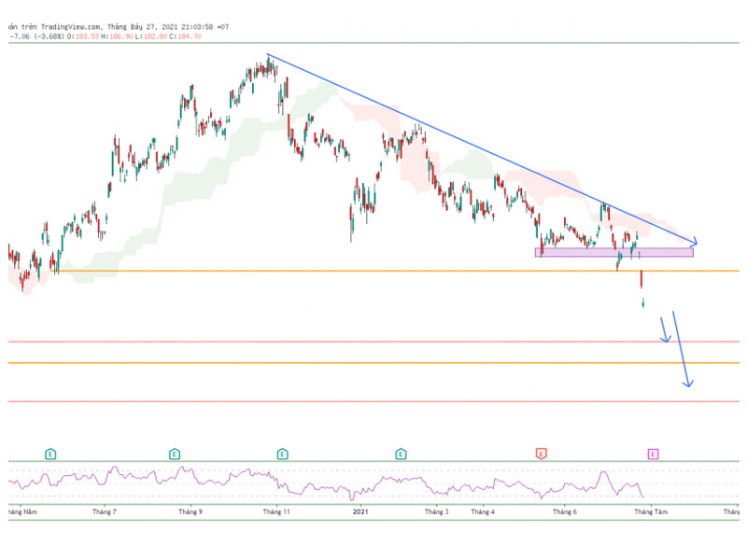Click the change value -7.06 (-3.68%)
Screen dimensions: 747x560
click(x=37, y=36)
